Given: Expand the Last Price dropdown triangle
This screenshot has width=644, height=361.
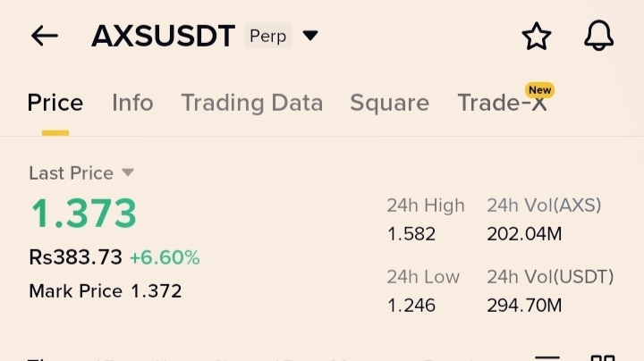Looking at the screenshot, I should [x=128, y=172].
